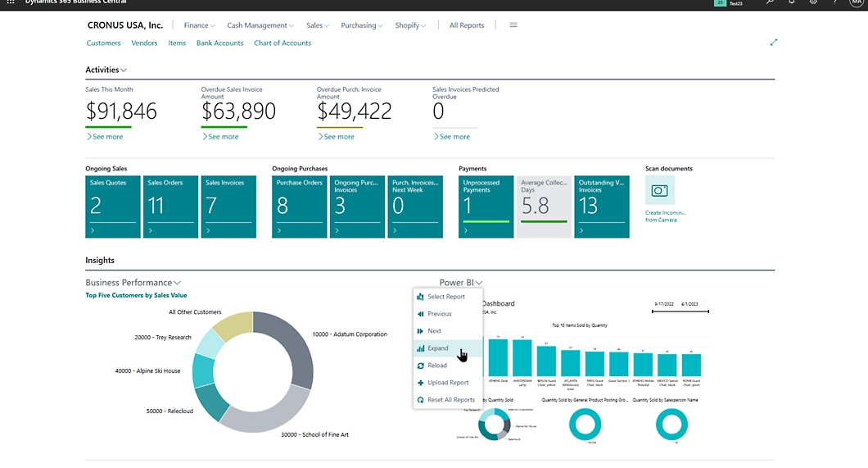Click the Next forward icon
Image resolution: width=868 pixels, height=468 pixels.
tap(420, 331)
